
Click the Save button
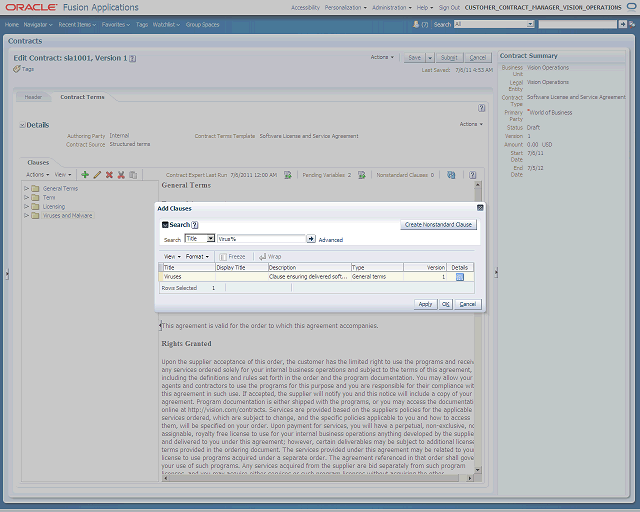415,58
